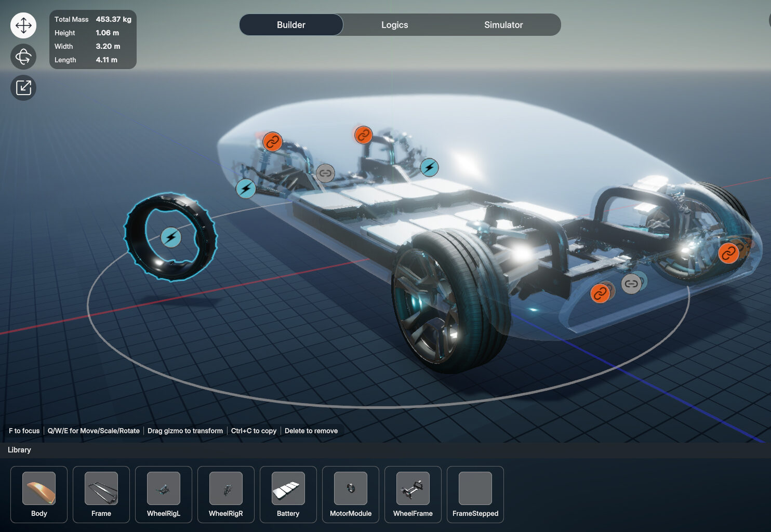The width and height of the screenshot is (771, 532).
Task: Click the export/pop-out icon
Action: click(23, 88)
